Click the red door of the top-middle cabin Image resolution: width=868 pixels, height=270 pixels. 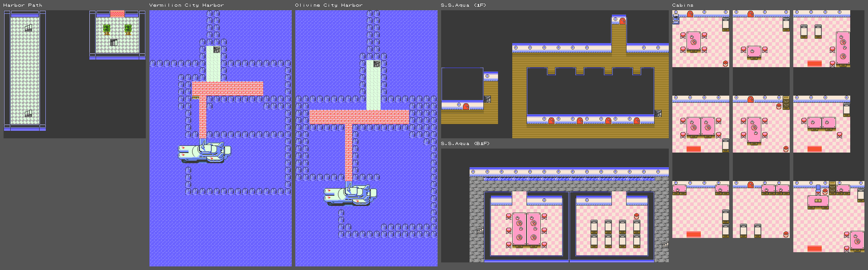click(x=751, y=14)
